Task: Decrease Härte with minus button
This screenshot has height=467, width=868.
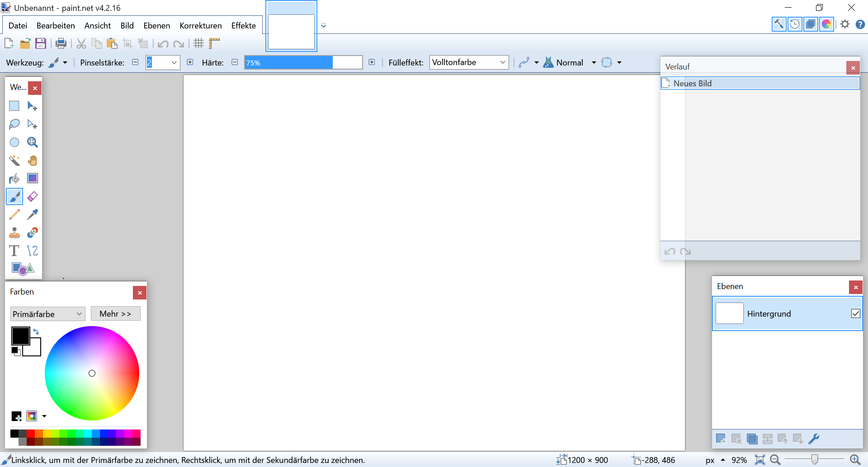Action: pos(235,62)
